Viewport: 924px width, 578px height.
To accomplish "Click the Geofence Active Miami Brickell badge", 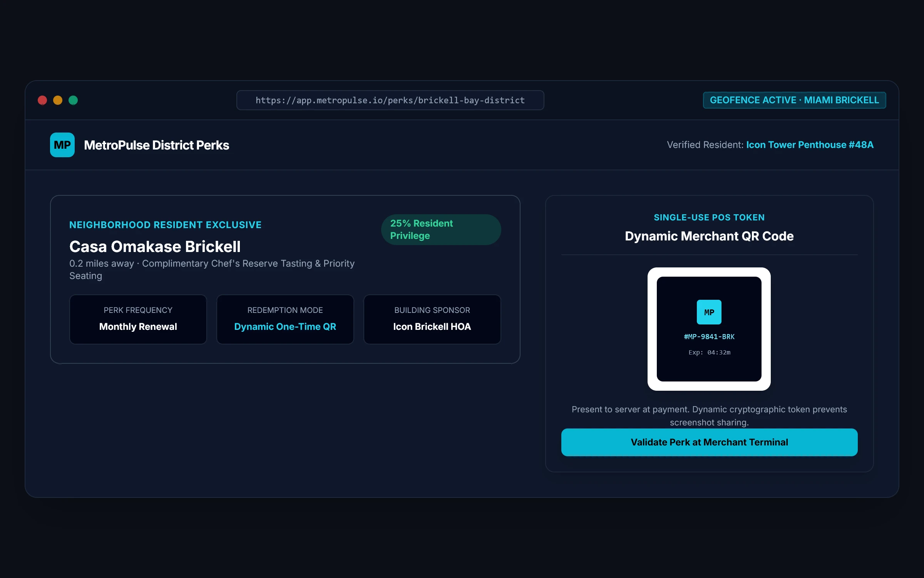I will coord(794,100).
